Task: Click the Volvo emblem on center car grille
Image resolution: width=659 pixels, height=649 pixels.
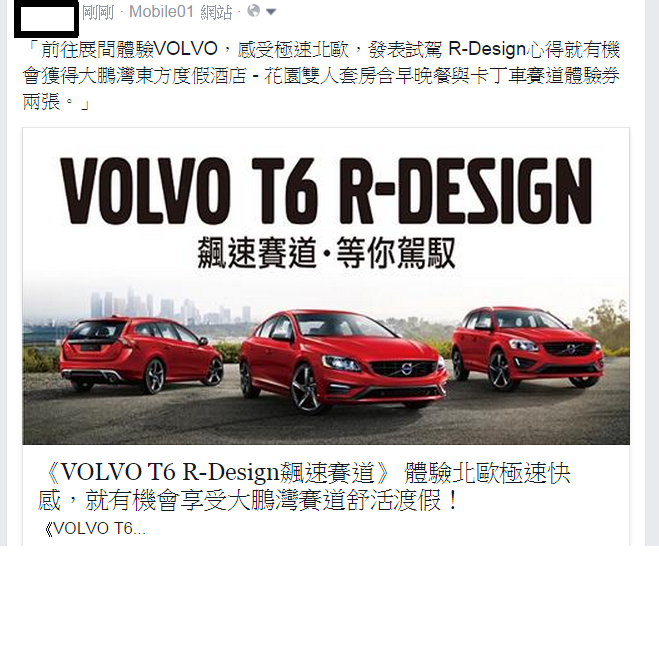Action: point(406,369)
